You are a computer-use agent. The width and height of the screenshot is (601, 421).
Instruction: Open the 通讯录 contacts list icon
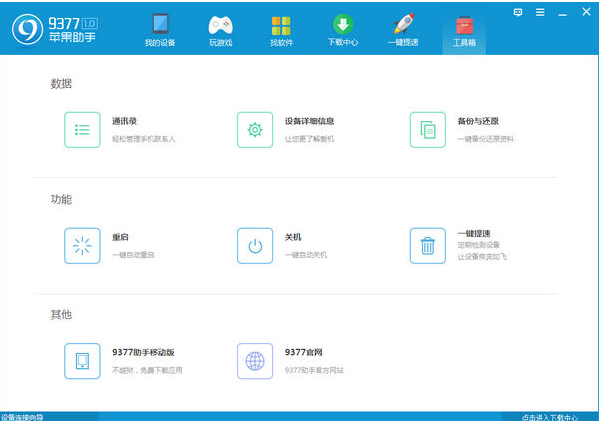pyautogui.click(x=82, y=130)
